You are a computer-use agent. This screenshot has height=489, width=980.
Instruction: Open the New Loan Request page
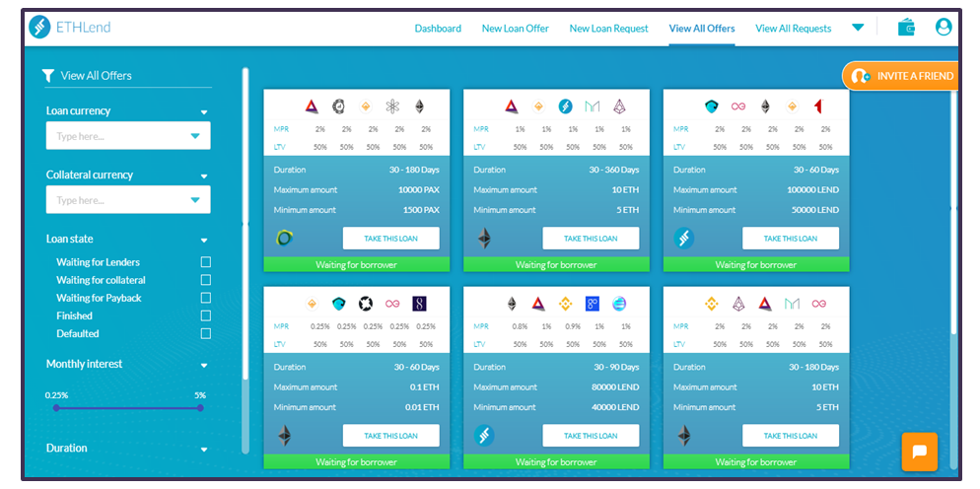pyautogui.click(x=608, y=29)
